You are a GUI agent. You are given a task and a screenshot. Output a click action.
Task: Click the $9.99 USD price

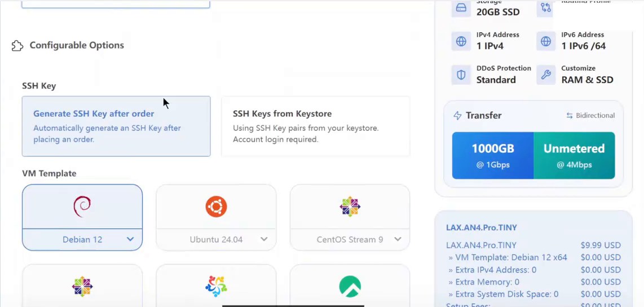[x=601, y=245]
